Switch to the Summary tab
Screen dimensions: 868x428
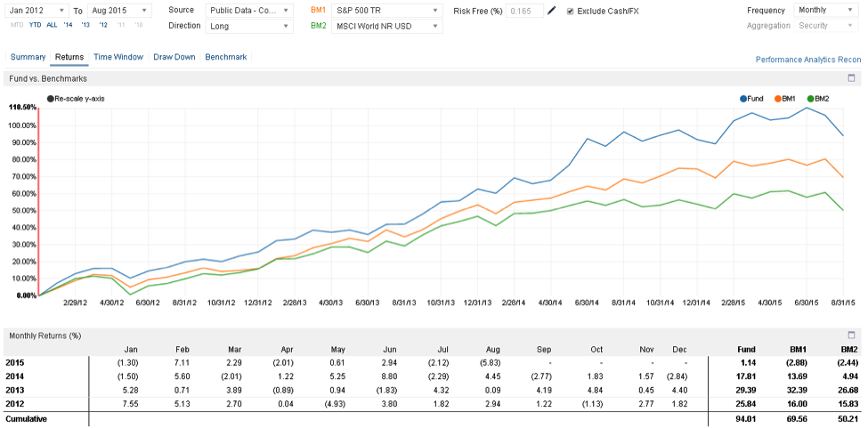(x=28, y=57)
